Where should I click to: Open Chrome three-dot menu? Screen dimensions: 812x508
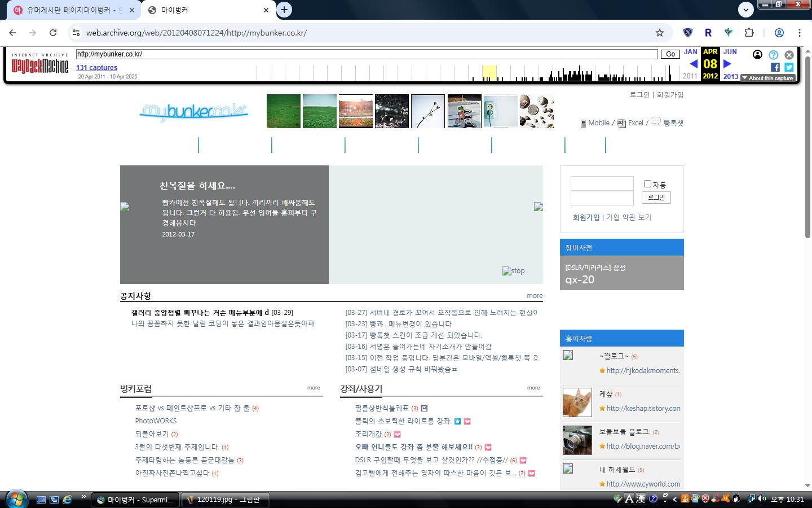click(x=799, y=33)
